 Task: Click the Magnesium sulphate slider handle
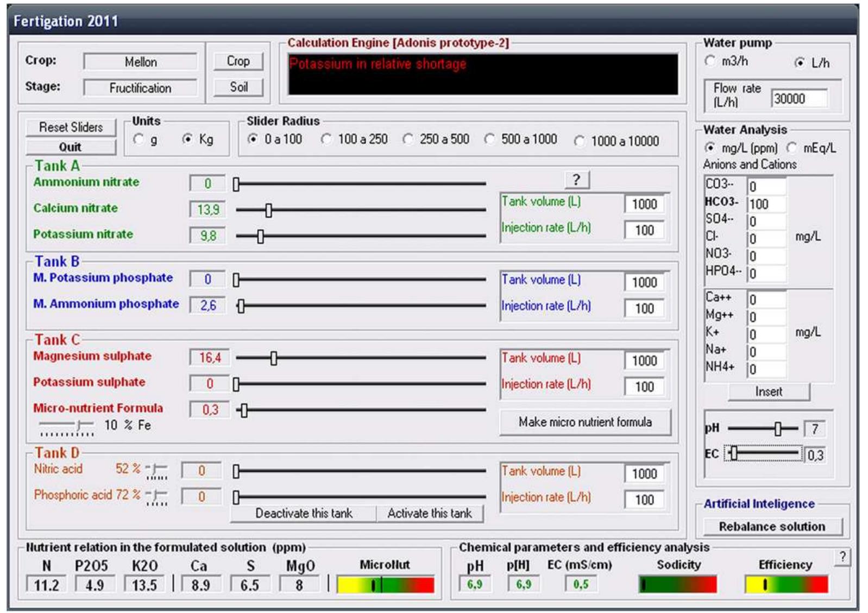[274, 358]
